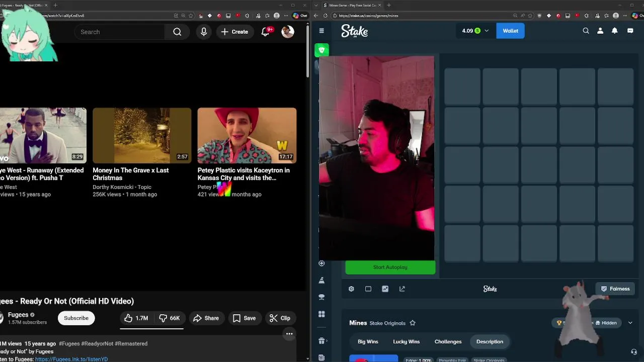Subscribe to the Fugees channel
This screenshot has width=644, height=362.
[x=76, y=318]
